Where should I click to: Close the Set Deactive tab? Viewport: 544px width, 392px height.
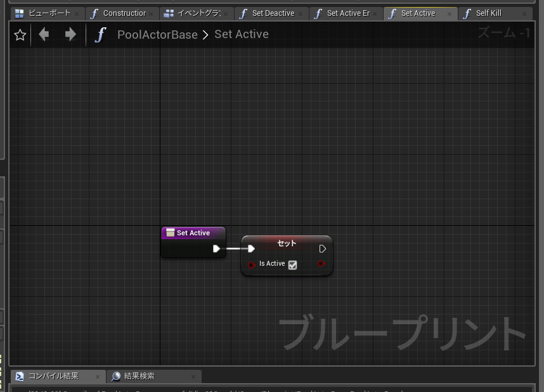[x=301, y=14]
